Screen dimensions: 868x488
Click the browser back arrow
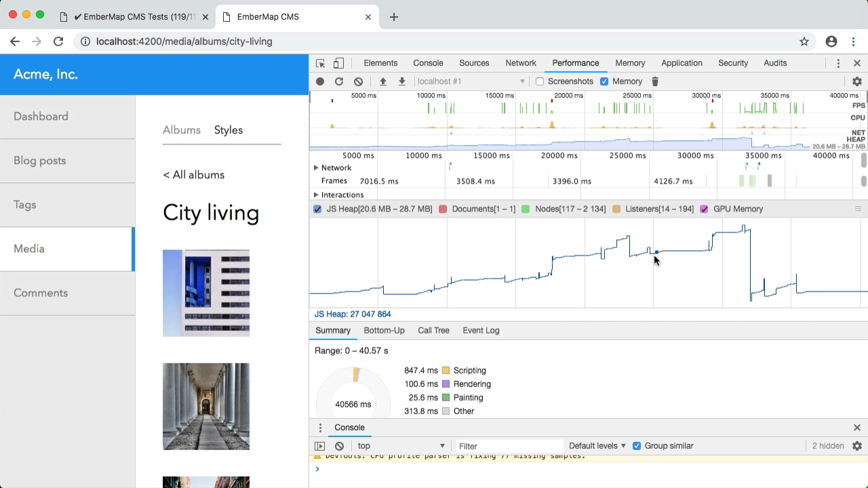[x=15, y=41]
